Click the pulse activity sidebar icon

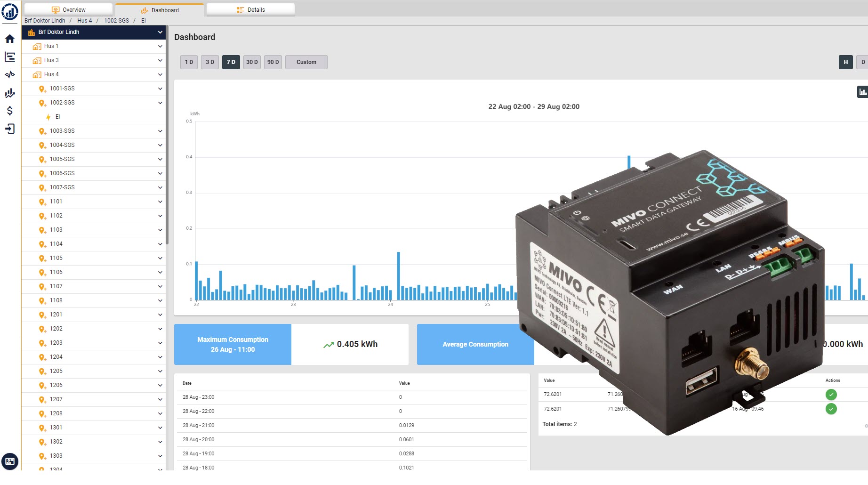(x=10, y=75)
